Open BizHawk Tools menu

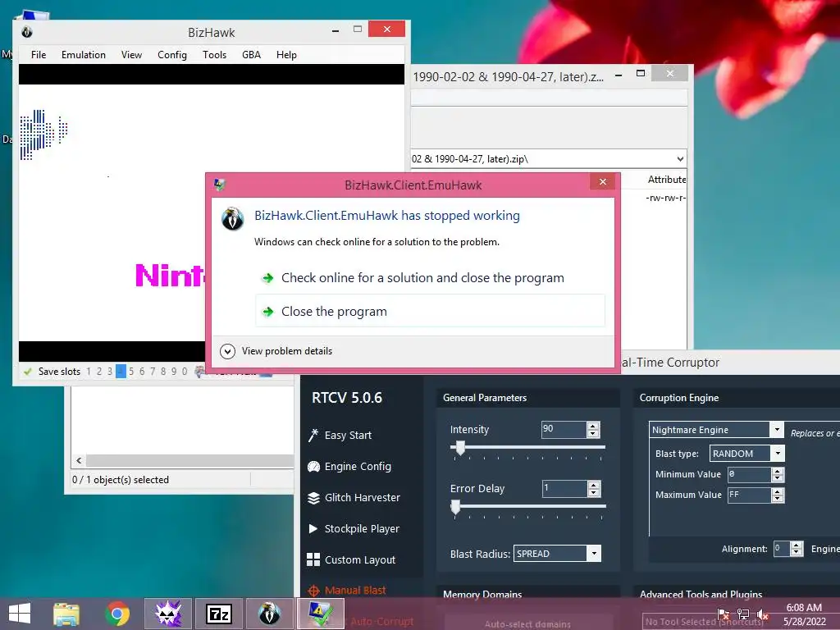(x=214, y=55)
